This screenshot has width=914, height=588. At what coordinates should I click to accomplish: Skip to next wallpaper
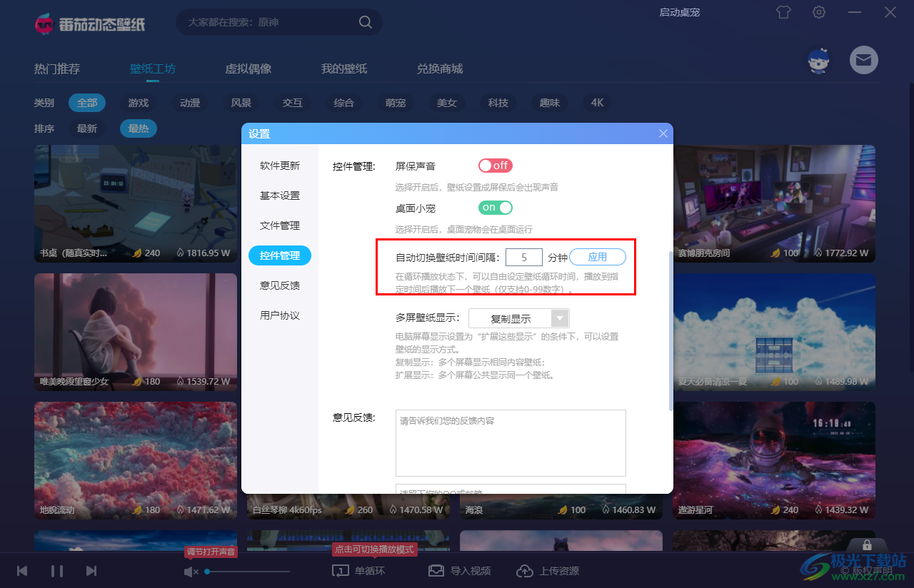[91, 571]
